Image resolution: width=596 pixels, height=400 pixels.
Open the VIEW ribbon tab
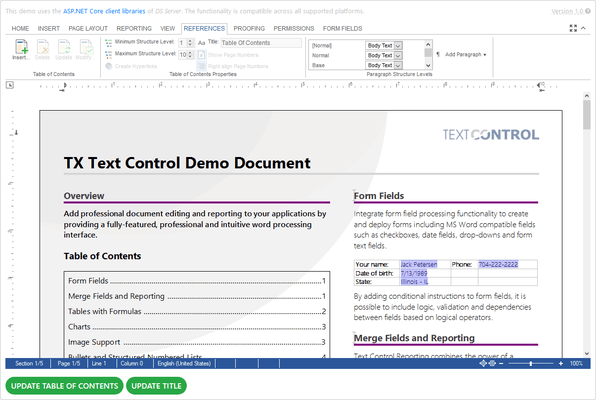(168, 29)
